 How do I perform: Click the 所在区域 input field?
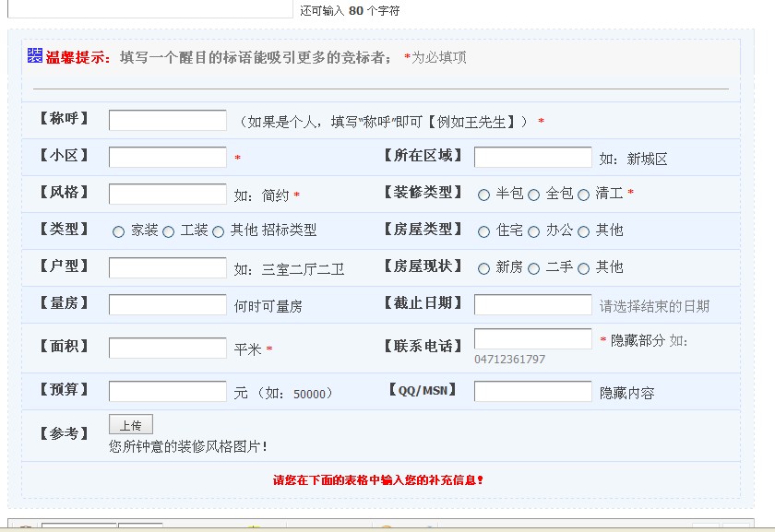pos(533,157)
